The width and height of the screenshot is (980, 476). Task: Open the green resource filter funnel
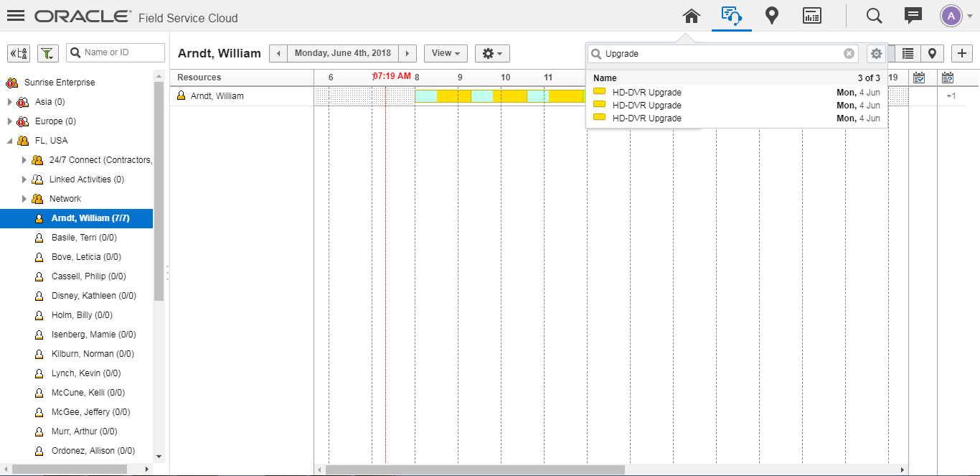pos(48,53)
